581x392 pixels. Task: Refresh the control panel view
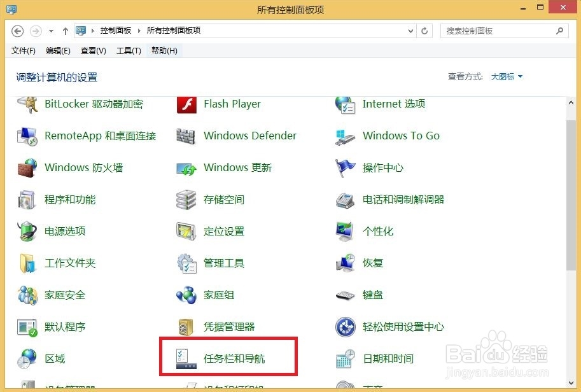424,31
